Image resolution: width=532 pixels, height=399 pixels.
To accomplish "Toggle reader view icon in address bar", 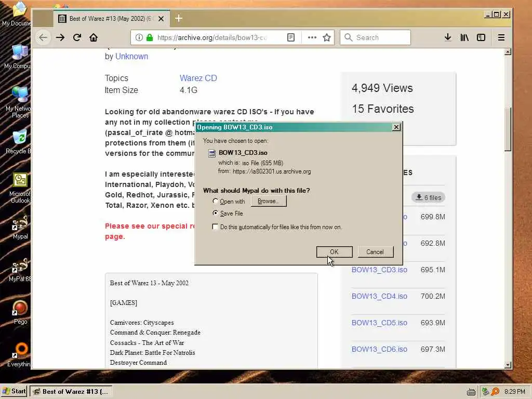I will pos(291,37).
